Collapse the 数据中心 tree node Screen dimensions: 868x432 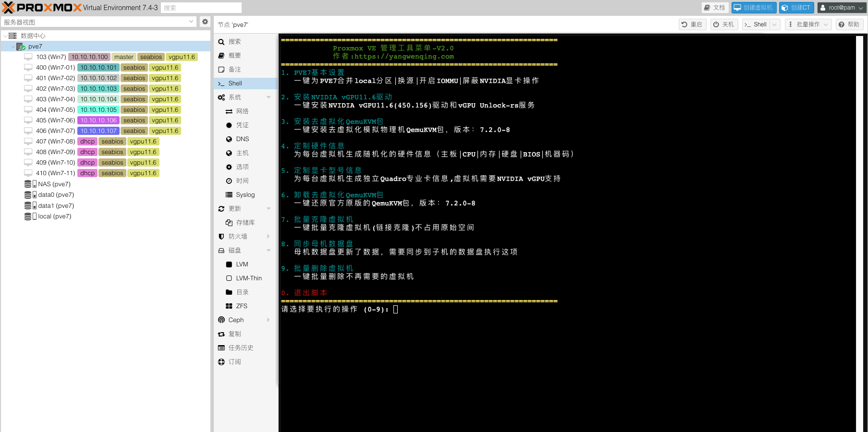pos(5,36)
